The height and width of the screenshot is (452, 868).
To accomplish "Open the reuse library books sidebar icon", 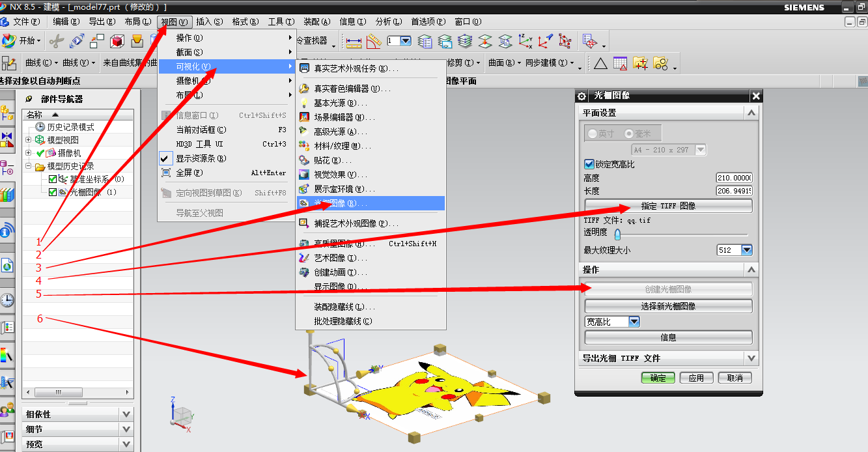I will pos(7,195).
